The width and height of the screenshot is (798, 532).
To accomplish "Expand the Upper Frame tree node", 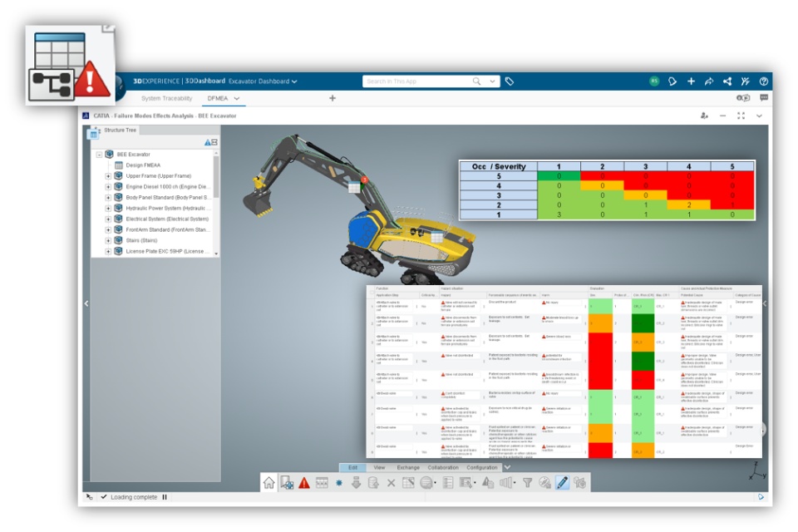I will point(108,176).
